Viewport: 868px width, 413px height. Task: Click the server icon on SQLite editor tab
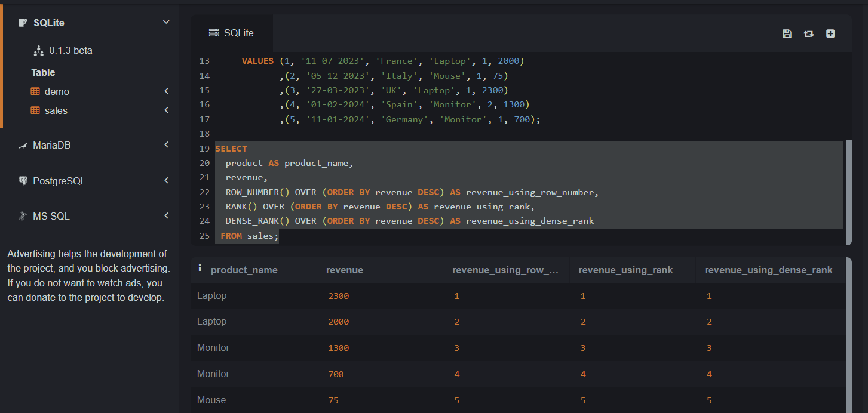pyautogui.click(x=213, y=33)
